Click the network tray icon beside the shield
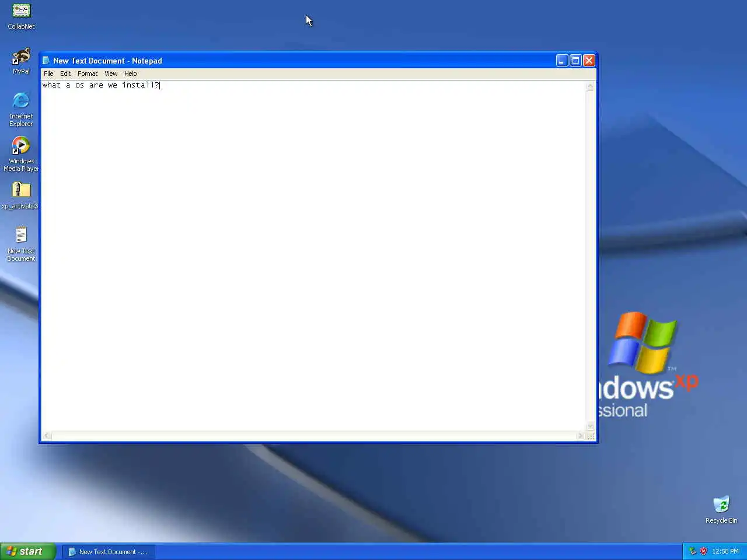 pyautogui.click(x=693, y=551)
